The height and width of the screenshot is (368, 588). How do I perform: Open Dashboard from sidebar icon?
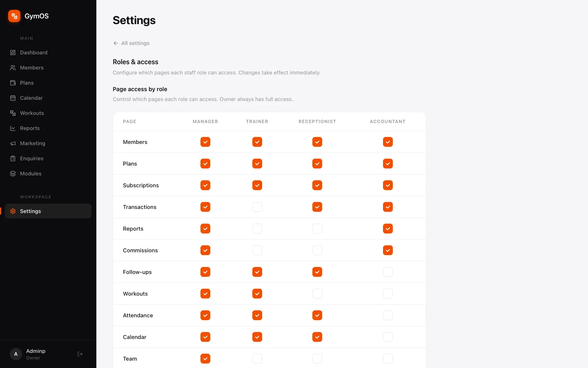(x=13, y=53)
